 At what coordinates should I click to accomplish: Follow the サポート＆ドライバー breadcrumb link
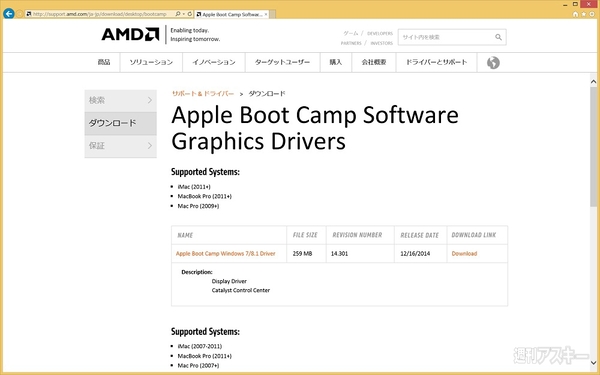(x=203, y=93)
